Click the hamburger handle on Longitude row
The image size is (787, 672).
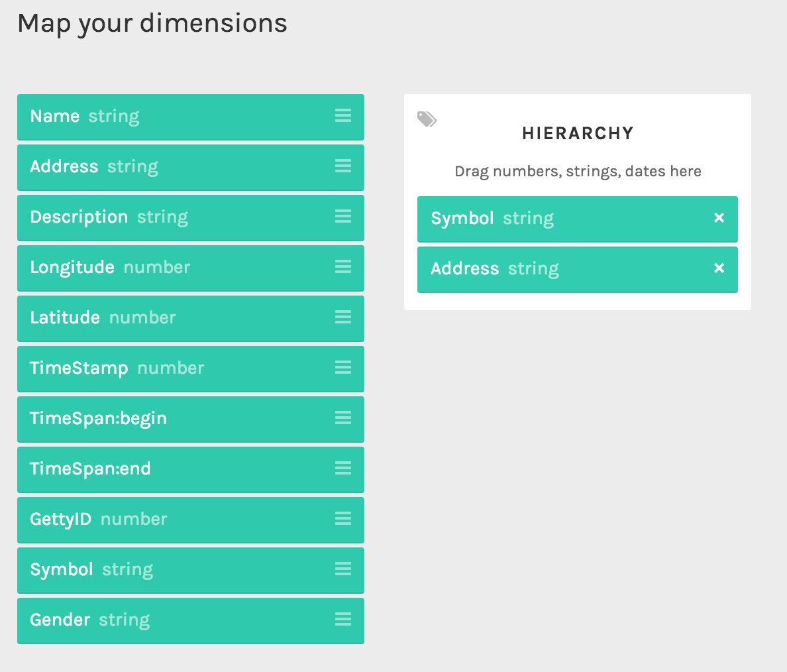[342, 266]
